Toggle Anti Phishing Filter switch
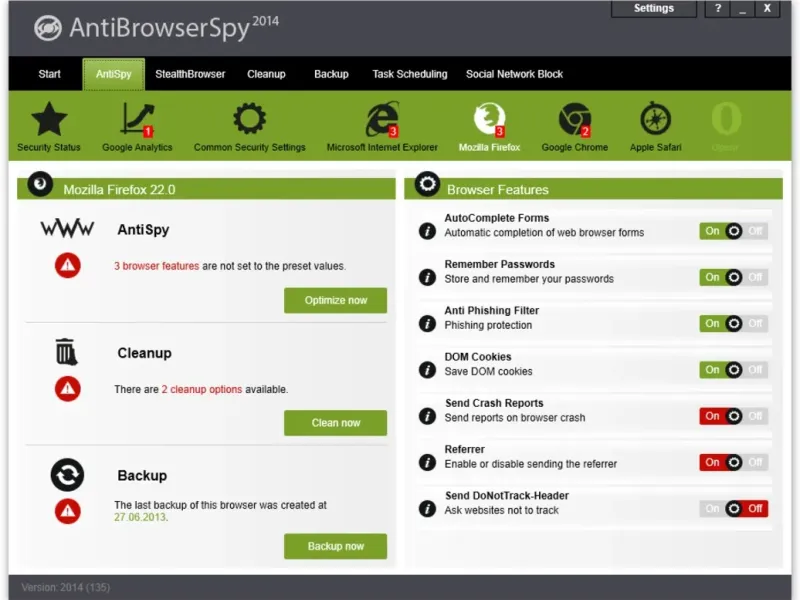Image resolution: width=800 pixels, height=600 pixels. coord(734,323)
